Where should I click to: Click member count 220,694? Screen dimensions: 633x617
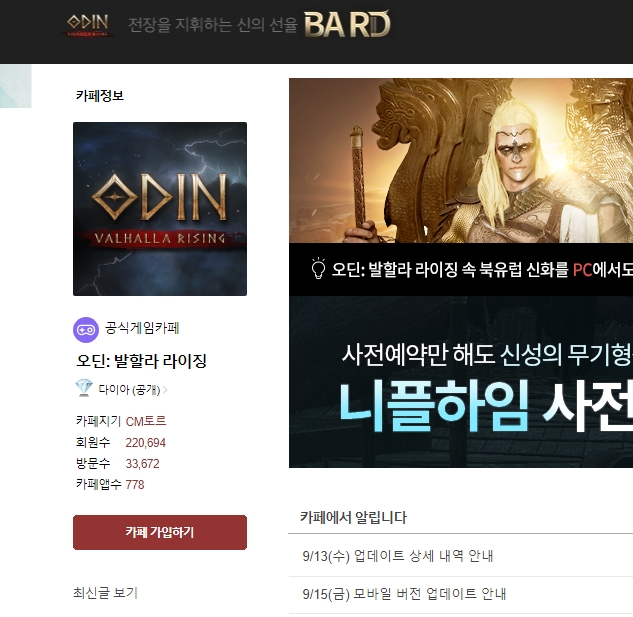[145, 443]
